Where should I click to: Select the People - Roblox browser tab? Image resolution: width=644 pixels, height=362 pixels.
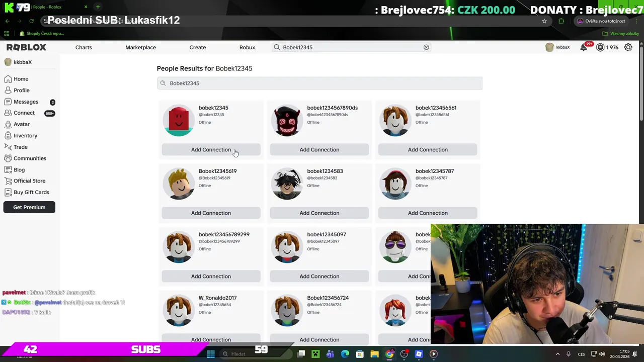point(48,7)
